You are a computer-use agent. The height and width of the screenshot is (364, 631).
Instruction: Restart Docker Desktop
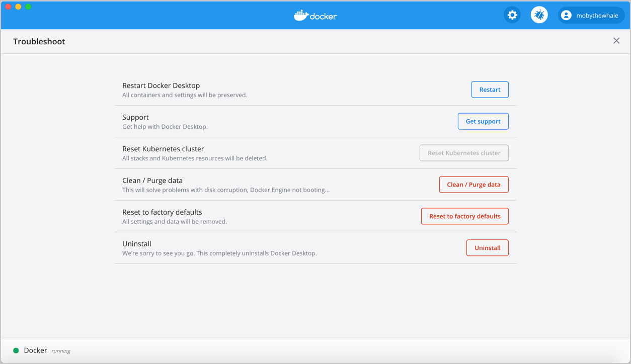click(490, 89)
